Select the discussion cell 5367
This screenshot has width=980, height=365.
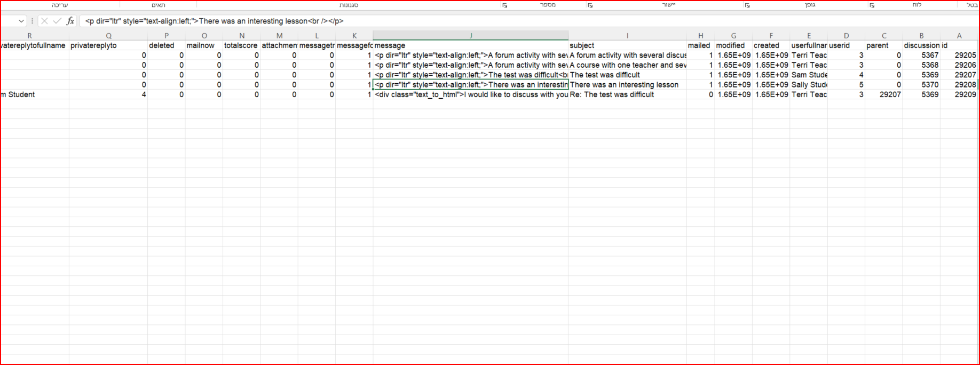pyautogui.click(x=921, y=55)
